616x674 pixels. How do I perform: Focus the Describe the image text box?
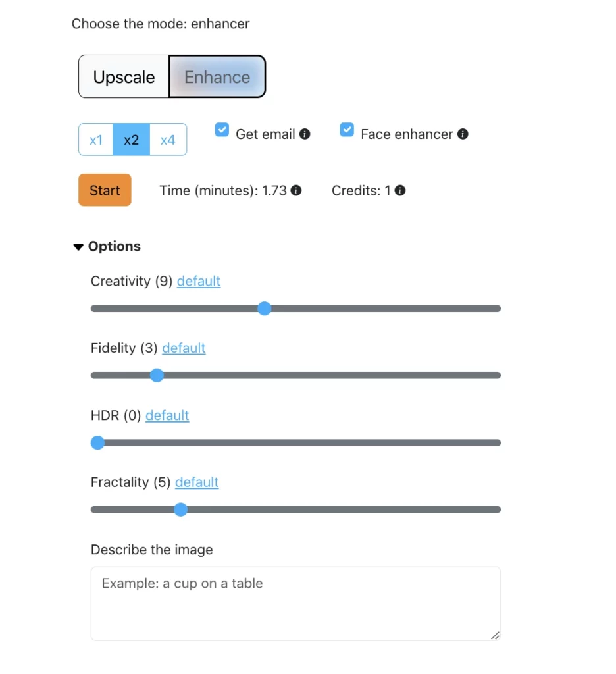(295, 603)
